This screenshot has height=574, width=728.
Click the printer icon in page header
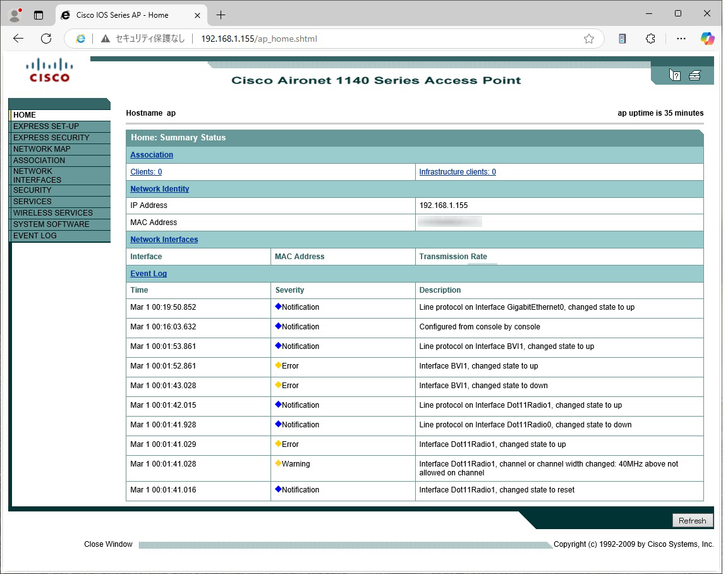[x=695, y=76]
